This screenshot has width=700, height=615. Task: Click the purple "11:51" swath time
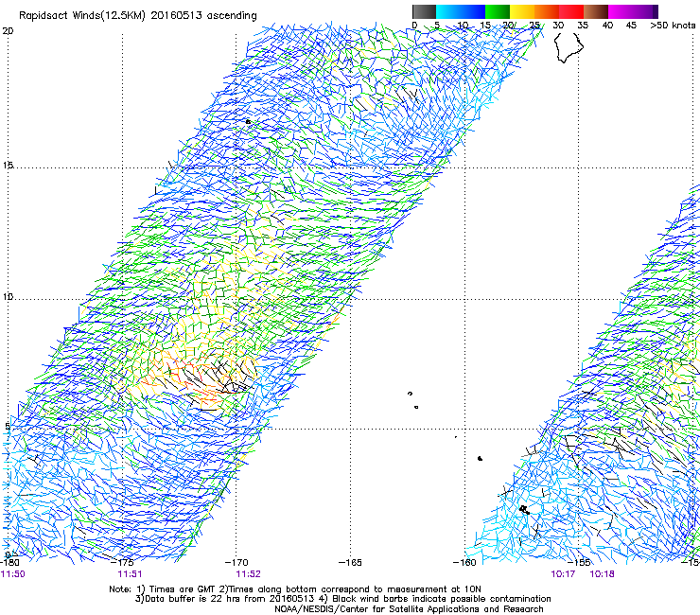coord(130,574)
